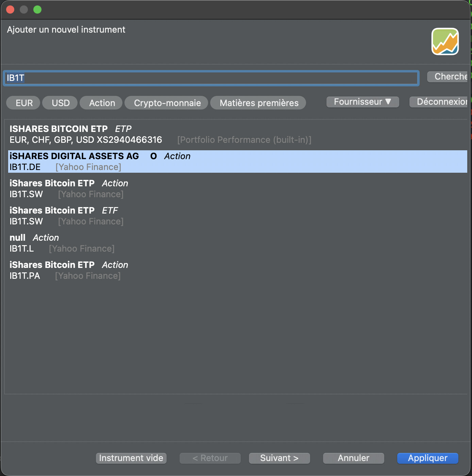Toggle the EUR currency filter
The width and height of the screenshot is (472, 476).
[x=23, y=103]
